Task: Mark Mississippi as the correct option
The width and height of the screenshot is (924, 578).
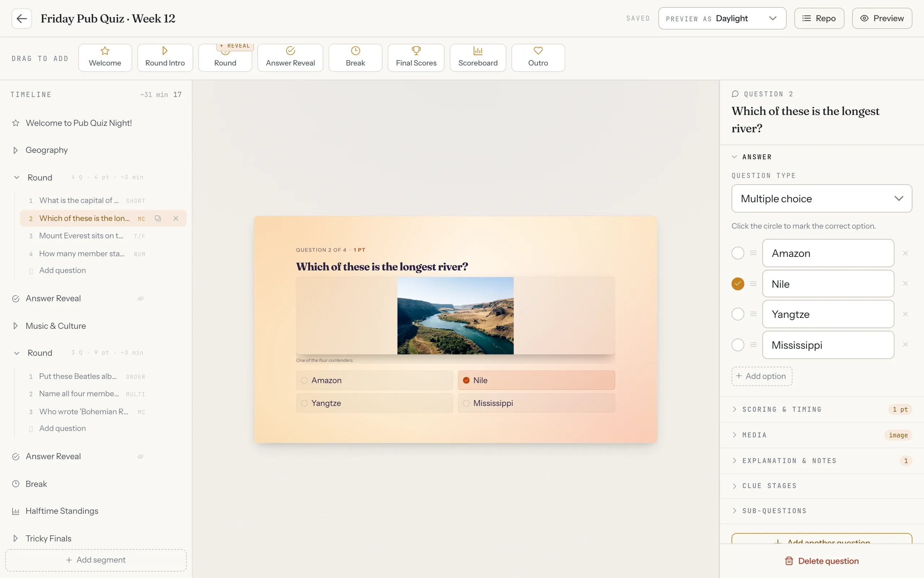Action: pos(738,344)
